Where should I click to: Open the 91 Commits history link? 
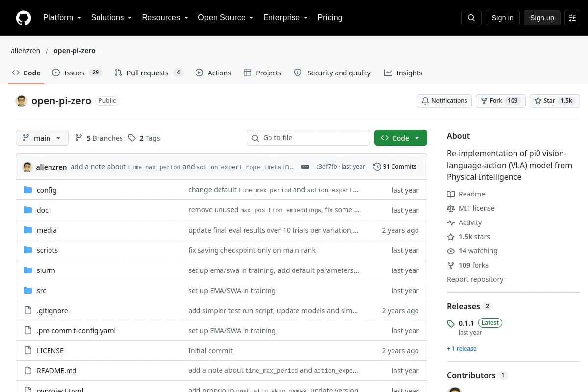tap(395, 167)
